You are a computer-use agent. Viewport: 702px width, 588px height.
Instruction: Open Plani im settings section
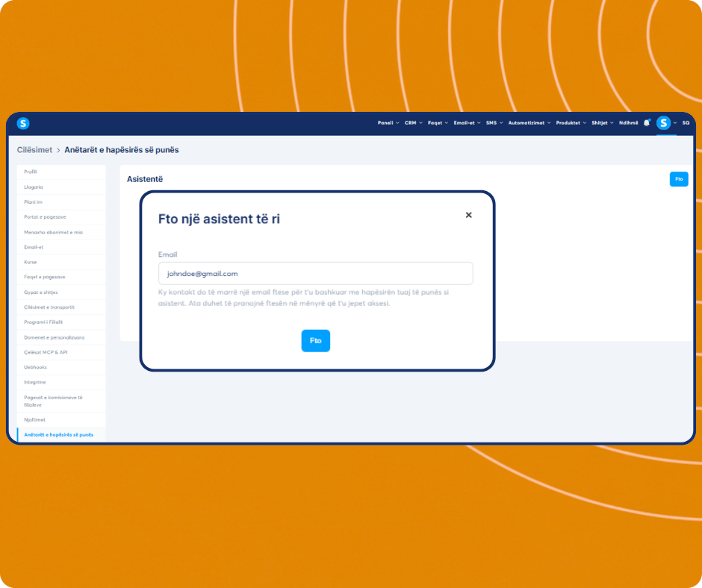coord(61,201)
